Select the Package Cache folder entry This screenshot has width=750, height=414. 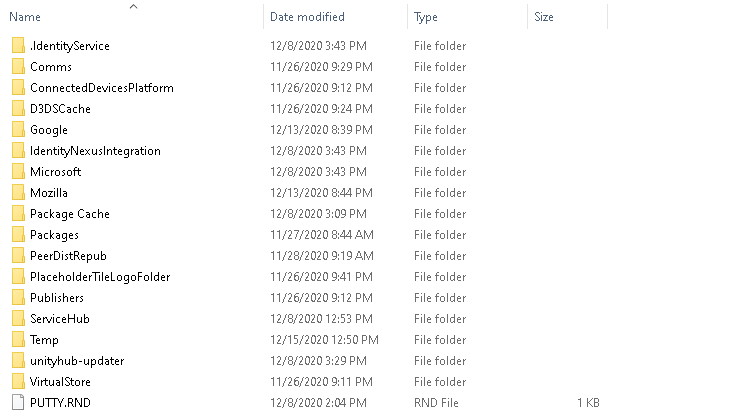70,214
